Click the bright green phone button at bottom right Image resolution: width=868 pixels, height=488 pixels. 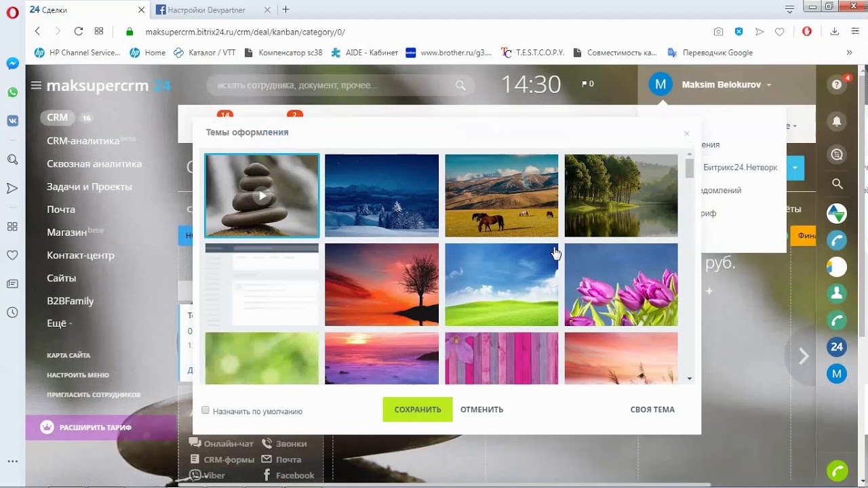click(x=837, y=470)
